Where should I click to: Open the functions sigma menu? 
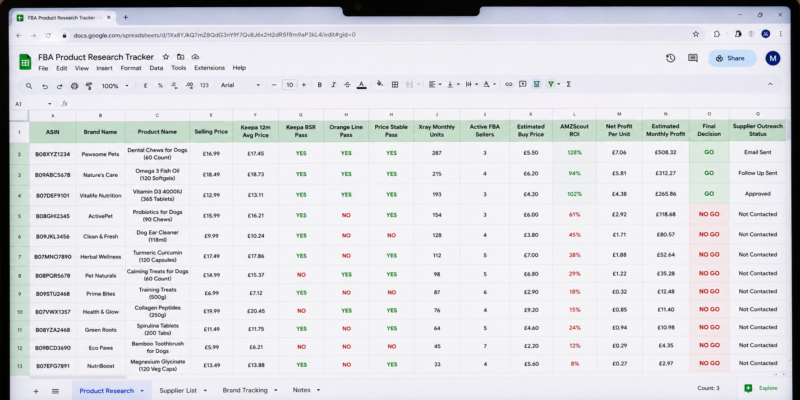tap(568, 84)
